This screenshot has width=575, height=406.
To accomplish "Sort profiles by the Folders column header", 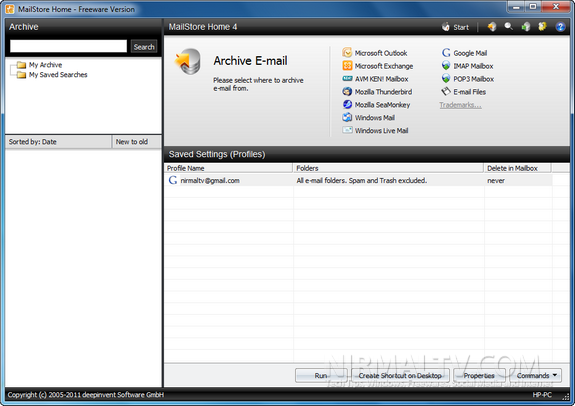I will [388, 168].
